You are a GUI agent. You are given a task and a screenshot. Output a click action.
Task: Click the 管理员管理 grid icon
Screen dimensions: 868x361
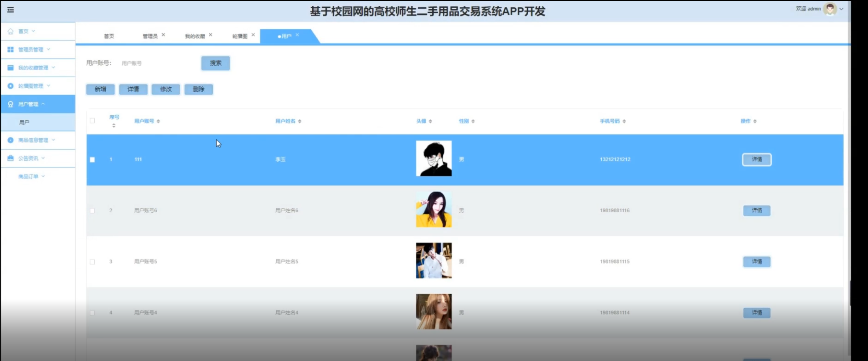[11, 49]
